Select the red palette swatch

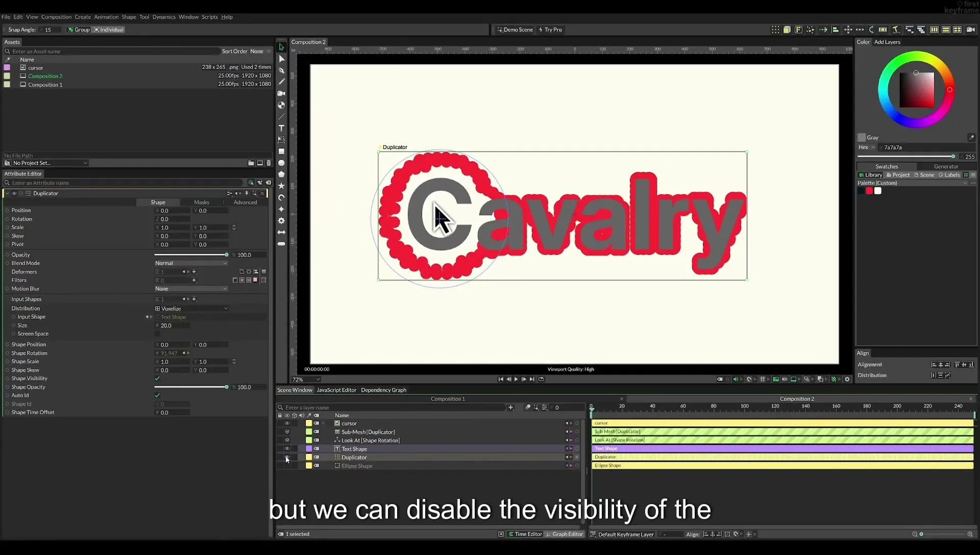coord(869,191)
